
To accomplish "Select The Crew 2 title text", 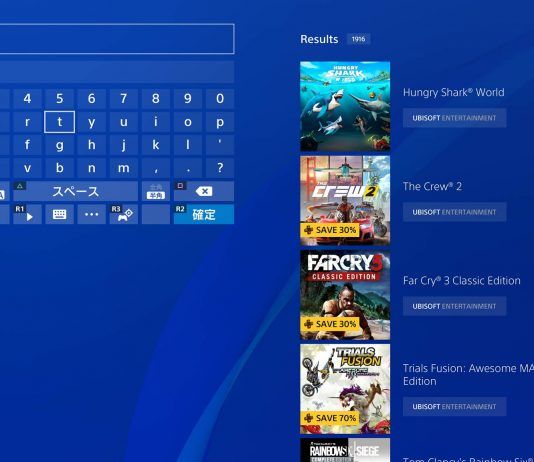I will pyautogui.click(x=432, y=186).
